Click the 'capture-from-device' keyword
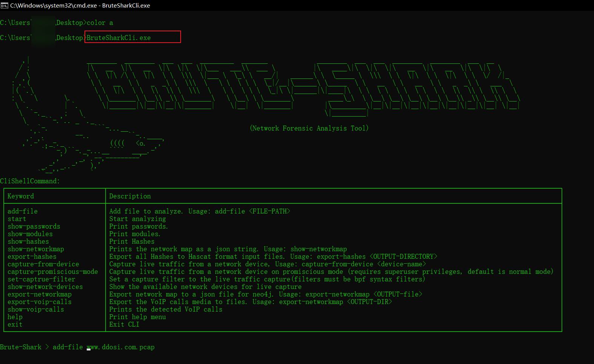 point(43,264)
